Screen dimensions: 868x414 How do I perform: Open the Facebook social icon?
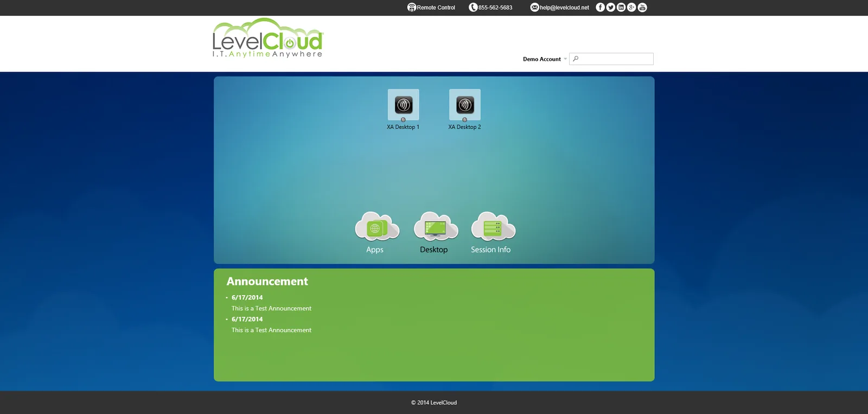point(600,7)
